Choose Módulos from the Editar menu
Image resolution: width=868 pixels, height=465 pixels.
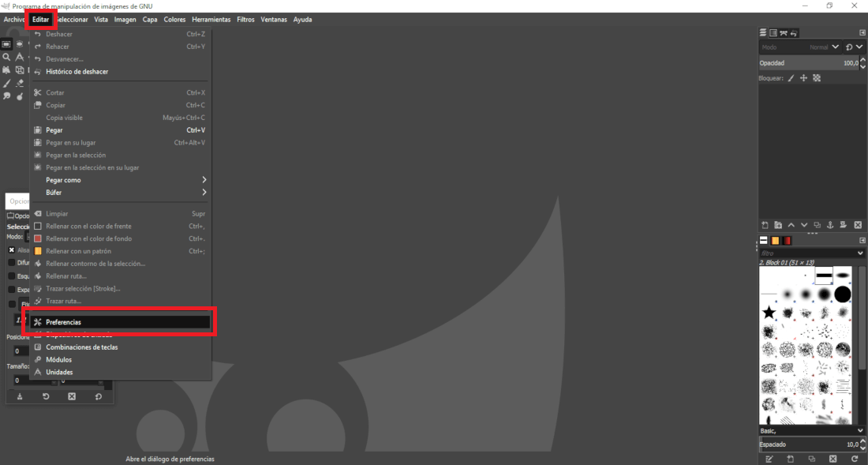[121, 360]
